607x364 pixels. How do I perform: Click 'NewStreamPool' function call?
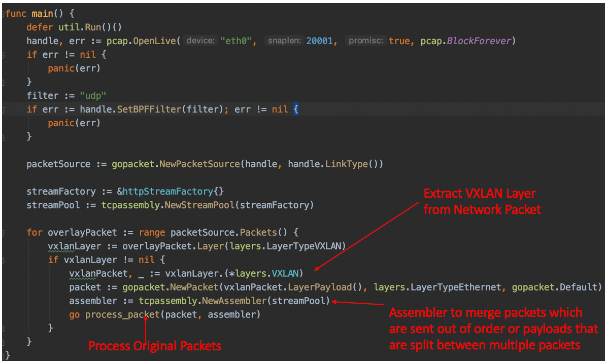199,205
